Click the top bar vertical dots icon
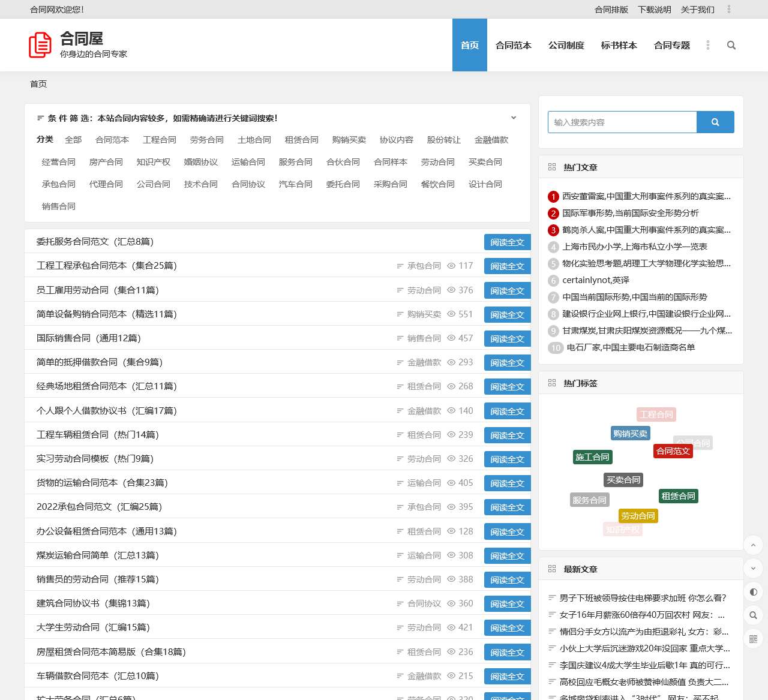768x700 pixels. coord(728,10)
